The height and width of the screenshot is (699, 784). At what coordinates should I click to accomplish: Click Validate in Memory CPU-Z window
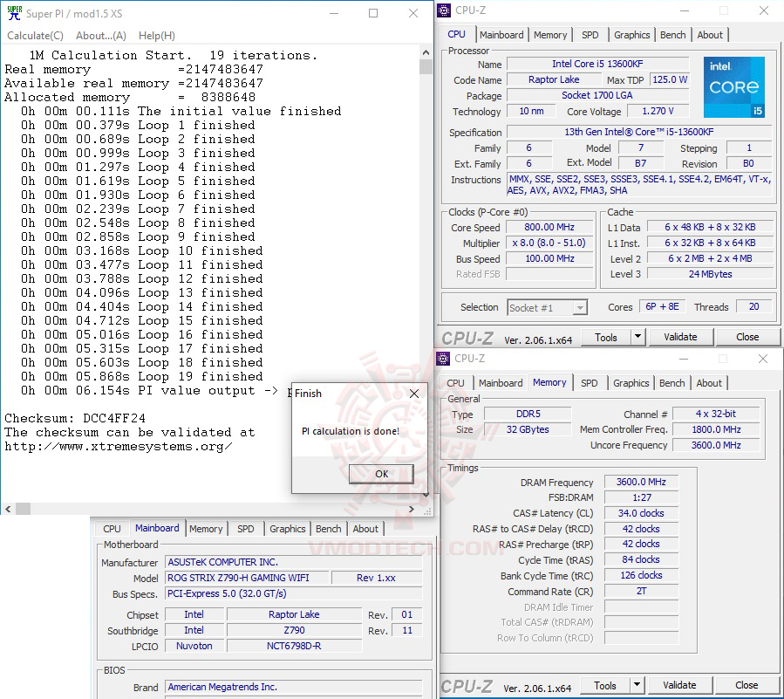pyautogui.click(x=679, y=686)
